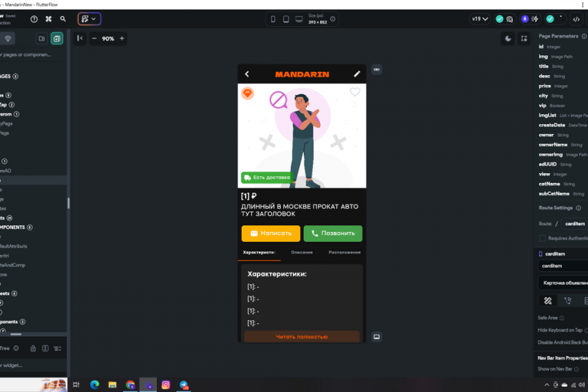The width and height of the screenshot is (588, 392).
Task: Click the Позвонить button
Action: [x=333, y=233]
